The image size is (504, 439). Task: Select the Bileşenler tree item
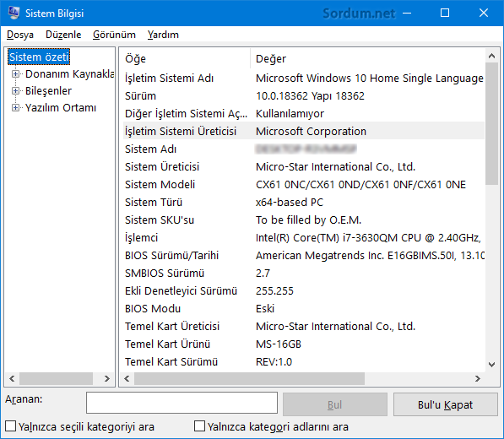(48, 91)
